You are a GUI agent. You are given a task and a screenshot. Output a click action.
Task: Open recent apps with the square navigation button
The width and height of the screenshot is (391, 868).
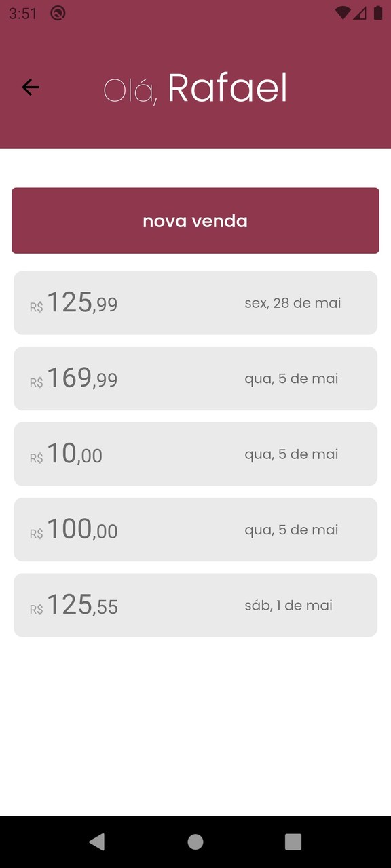tap(293, 842)
